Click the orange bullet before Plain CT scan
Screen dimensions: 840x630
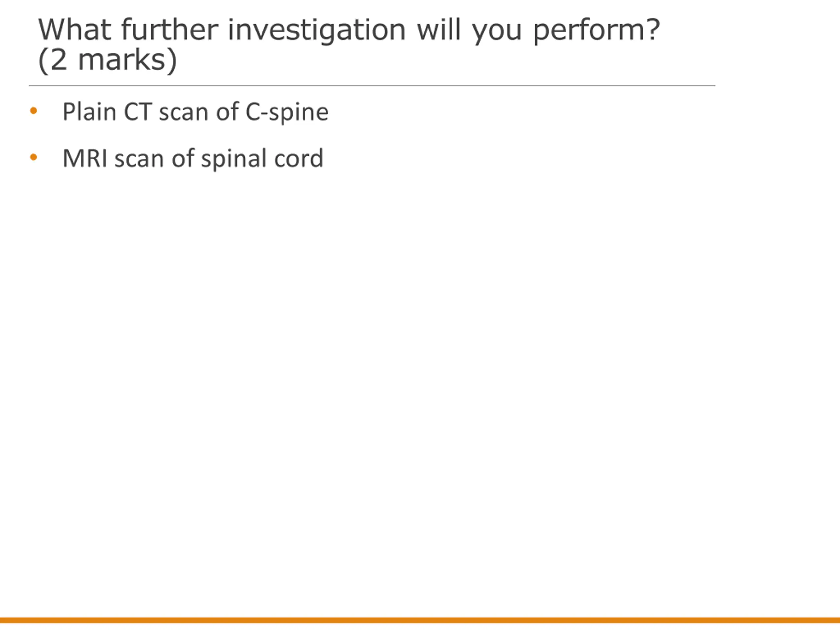click(x=33, y=111)
